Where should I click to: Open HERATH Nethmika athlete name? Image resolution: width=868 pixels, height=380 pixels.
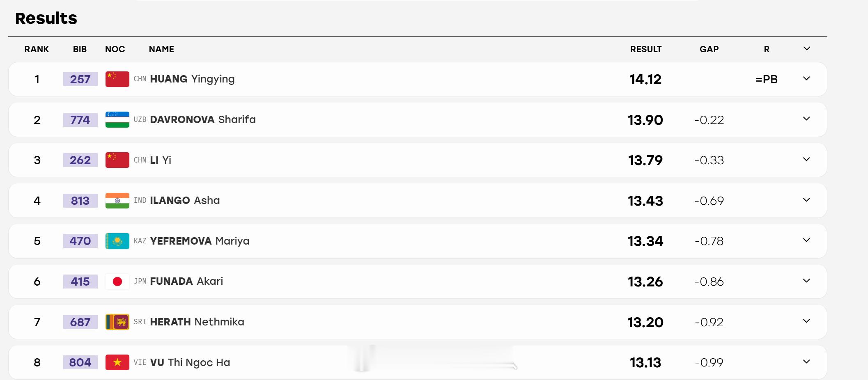[197, 322]
